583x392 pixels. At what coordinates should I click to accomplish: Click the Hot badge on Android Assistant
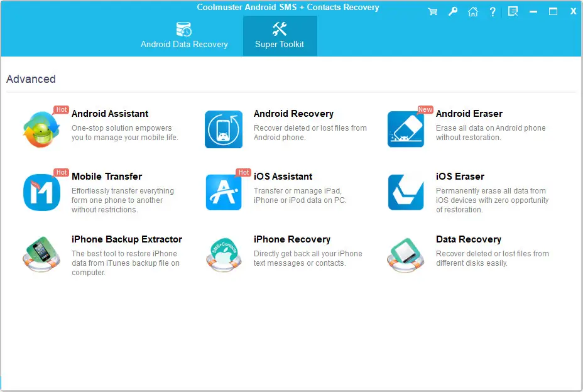click(x=62, y=109)
